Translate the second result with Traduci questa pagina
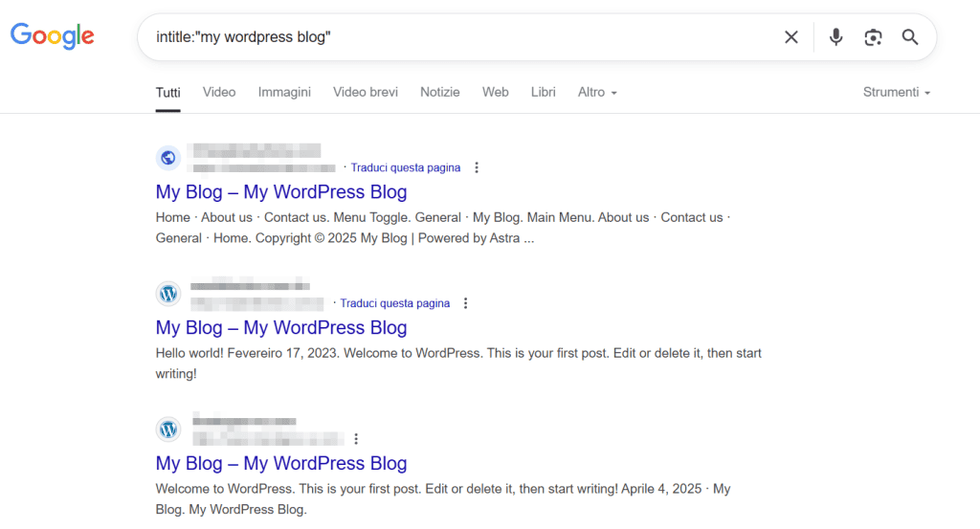Viewport: 980px width, 529px height. click(x=395, y=303)
